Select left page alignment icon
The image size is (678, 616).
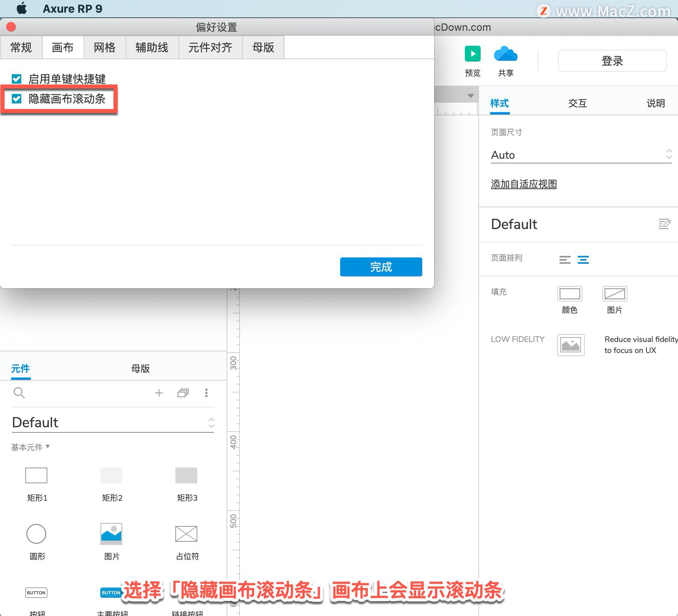click(565, 259)
